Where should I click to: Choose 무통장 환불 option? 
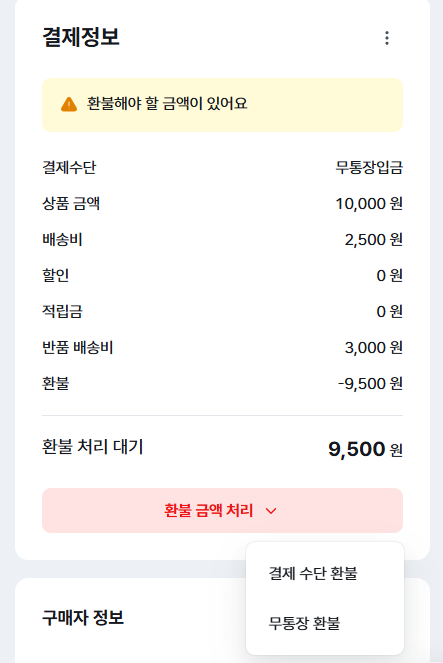coord(304,623)
